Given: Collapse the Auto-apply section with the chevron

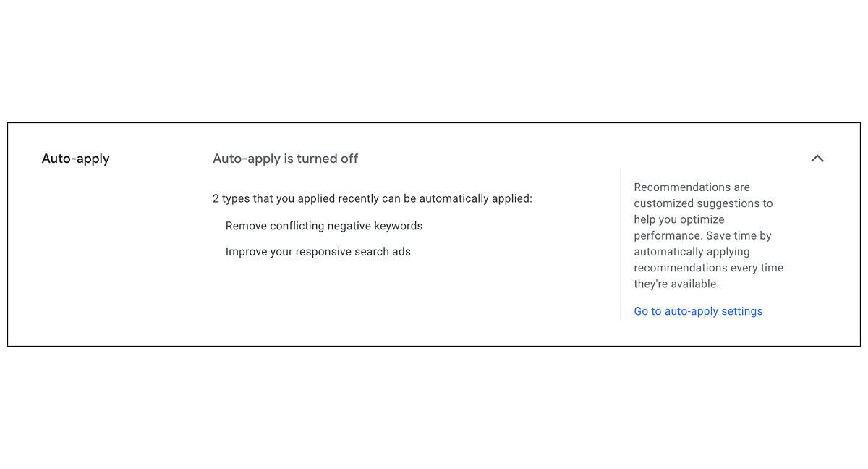Looking at the screenshot, I should pyautogui.click(x=817, y=159).
